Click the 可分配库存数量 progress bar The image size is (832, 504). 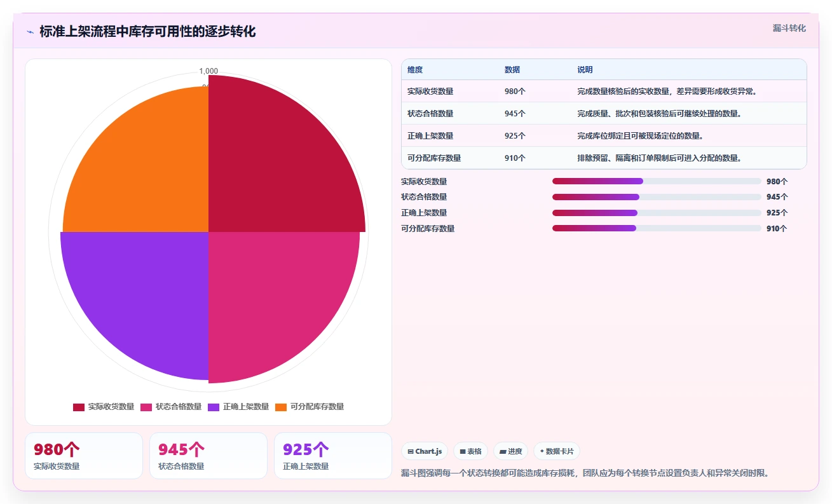657,228
